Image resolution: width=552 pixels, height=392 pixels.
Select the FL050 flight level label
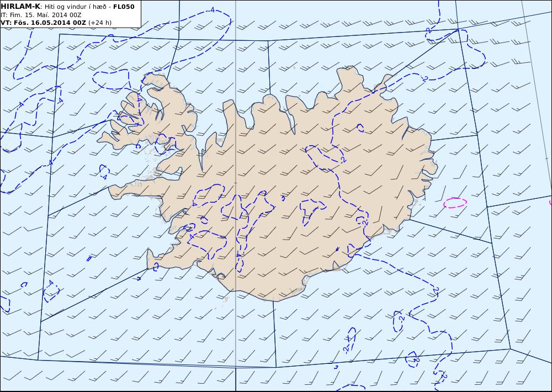(124, 6)
